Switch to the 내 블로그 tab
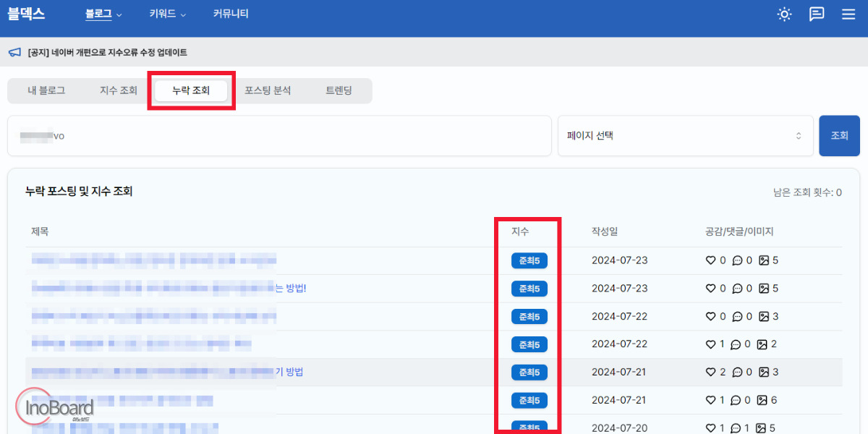This screenshot has width=868, height=434. (x=46, y=90)
